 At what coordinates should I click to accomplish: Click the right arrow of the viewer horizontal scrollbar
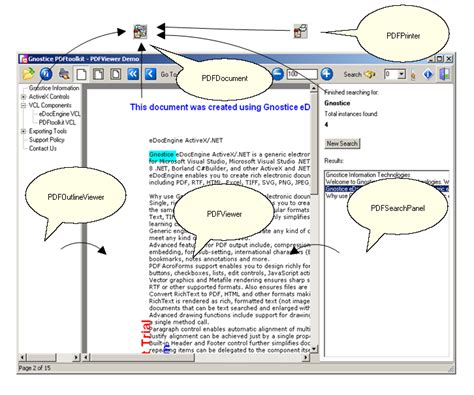306,357
